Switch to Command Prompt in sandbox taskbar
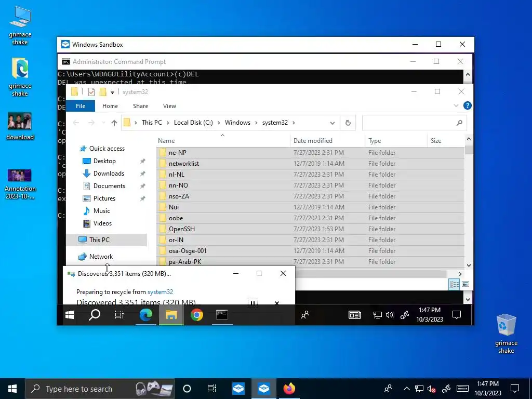This screenshot has height=399, width=532. (x=222, y=315)
